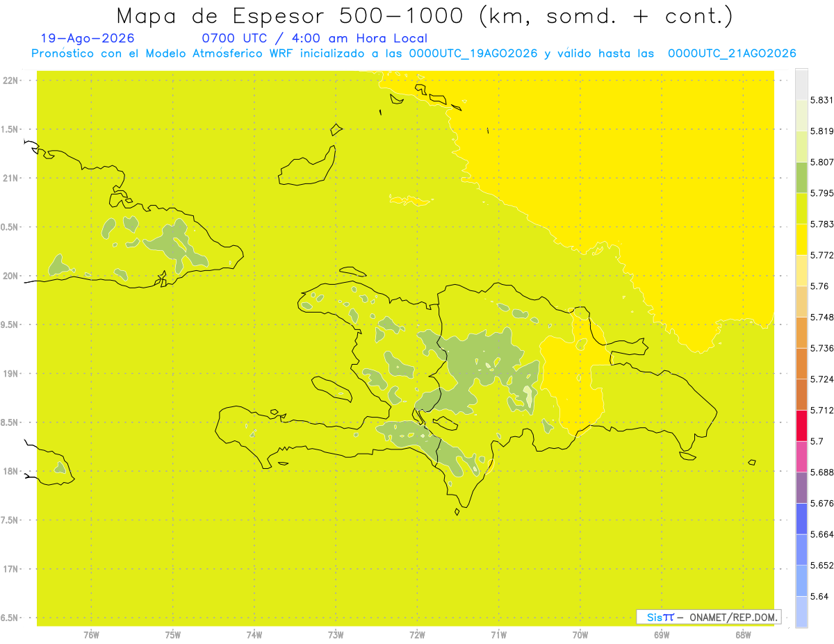Click the dark green swatch between 5.795 and 5.807
834x644 pixels.
[801, 177]
